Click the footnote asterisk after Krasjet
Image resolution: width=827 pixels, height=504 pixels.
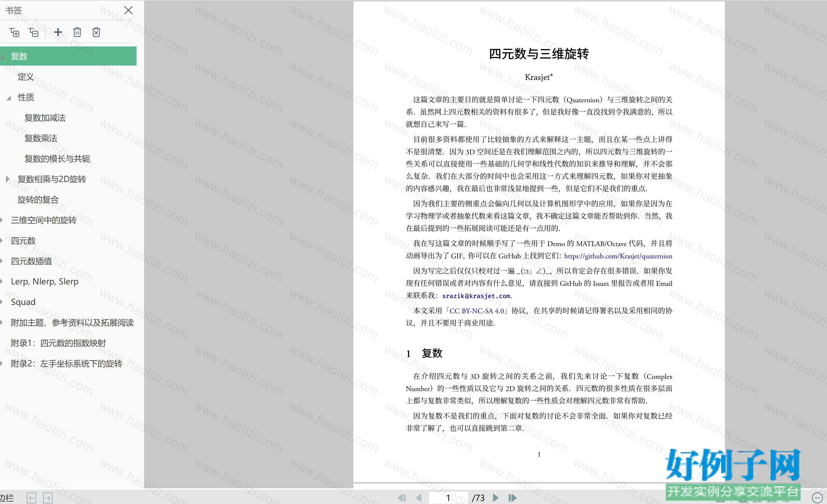point(551,75)
